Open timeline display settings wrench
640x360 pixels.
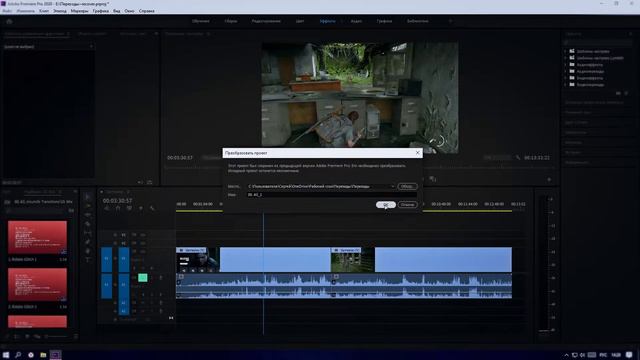click(x=152, y=208)
